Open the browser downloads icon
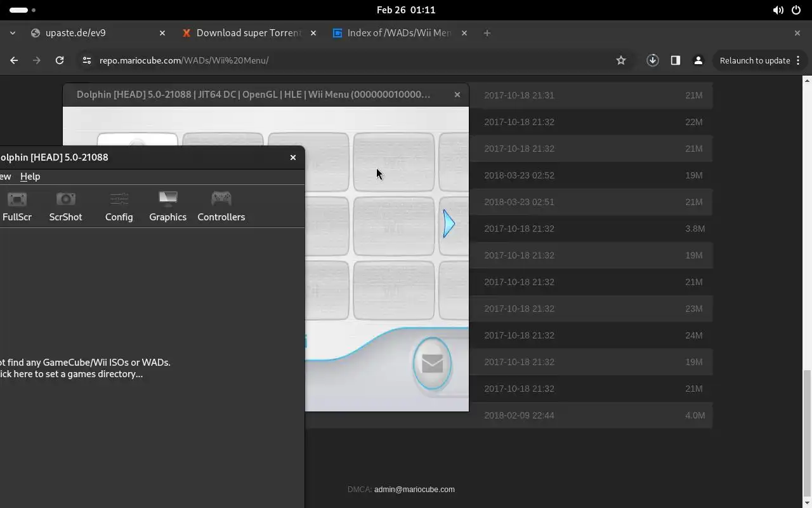The width and height of the screenshot is (812, 508). 652,60
